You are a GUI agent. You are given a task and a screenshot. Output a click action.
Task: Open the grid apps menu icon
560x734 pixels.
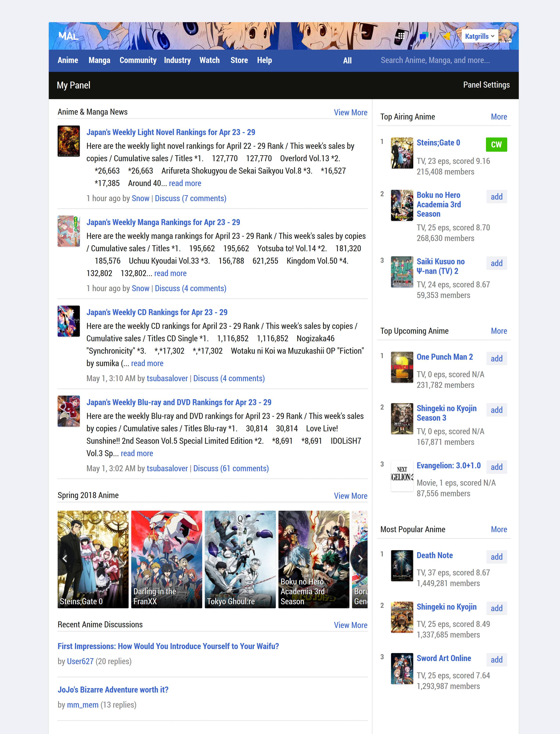(x=401, y=36)
